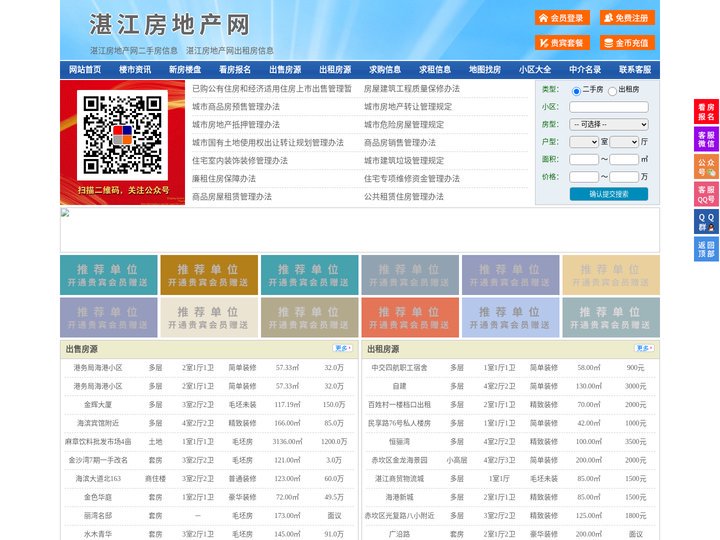The height and width of the screenshot is (540, 720).
Task: Open the 厅 hall count dropdown
Action: click(624, 142)
